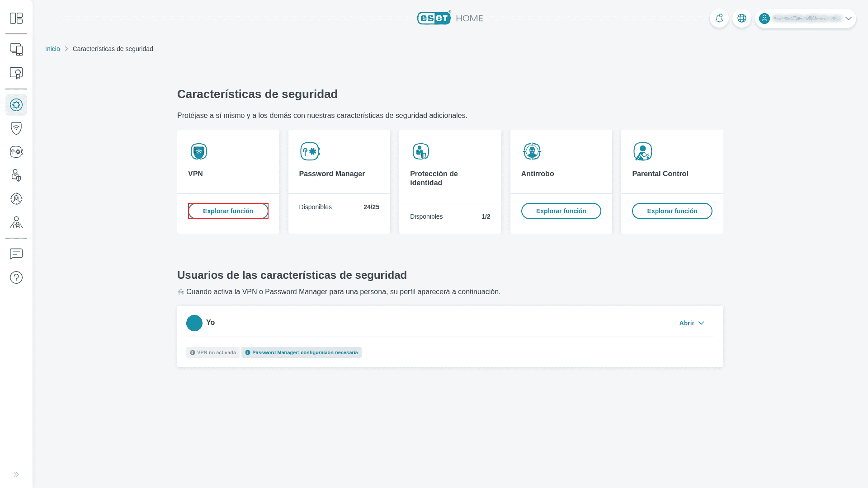This screenshot has height=488, width=868.
Task: Open the VPN shield sidebar icon
Action: pyautogui.click(x=16, y=128)
